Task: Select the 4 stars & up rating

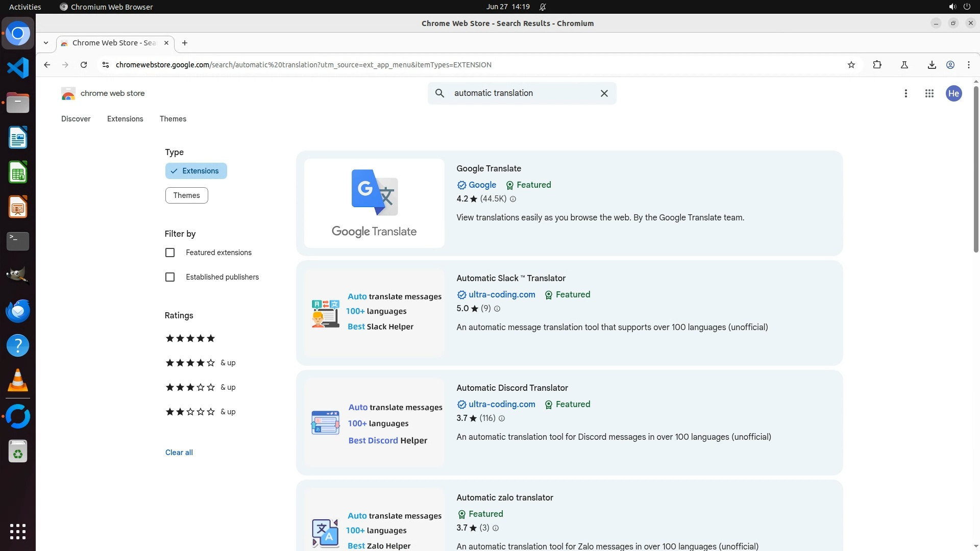Action: tap(200, 363)
